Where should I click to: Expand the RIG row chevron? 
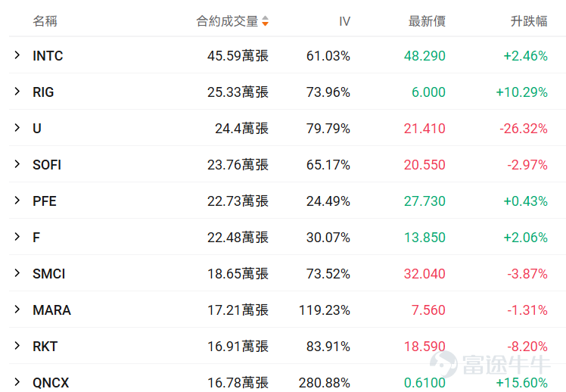click(x=17, y=92)
